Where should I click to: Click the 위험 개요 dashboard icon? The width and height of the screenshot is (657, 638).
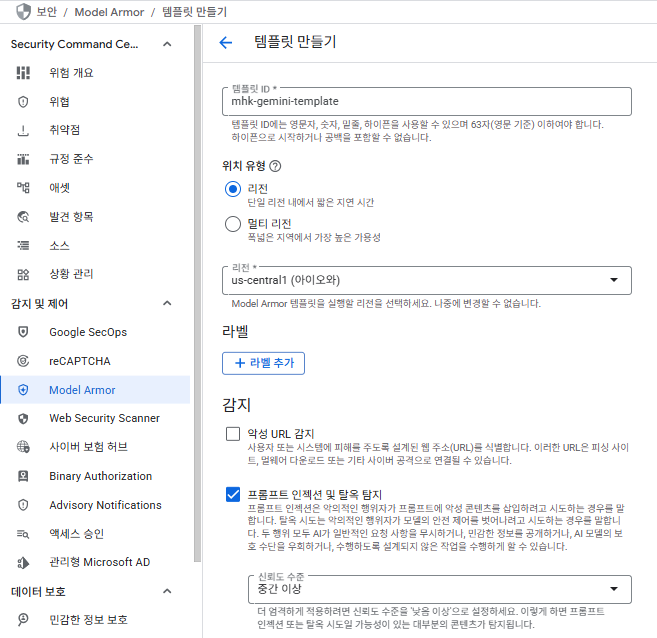click(23, 72)
